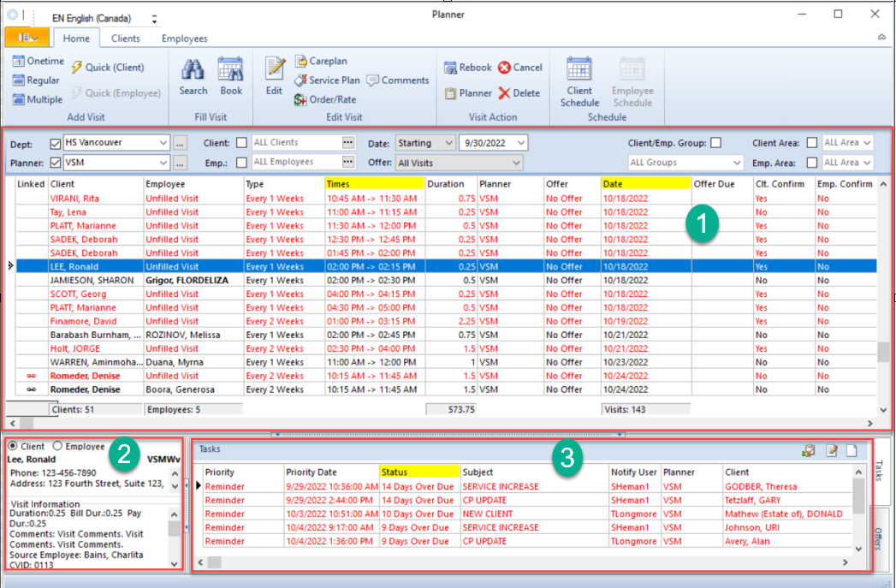Enable the Client ALL Clients checkbox
The image size is (896, 588).
(x=242, y=142)
